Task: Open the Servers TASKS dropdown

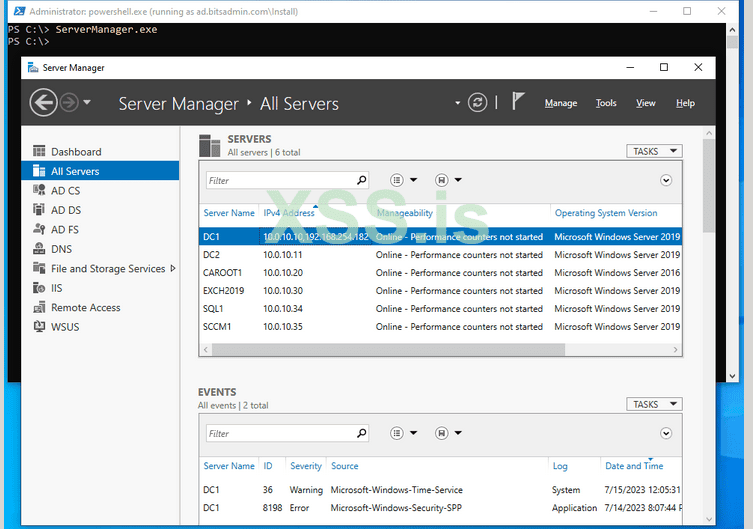Action: tap(654, 151)
